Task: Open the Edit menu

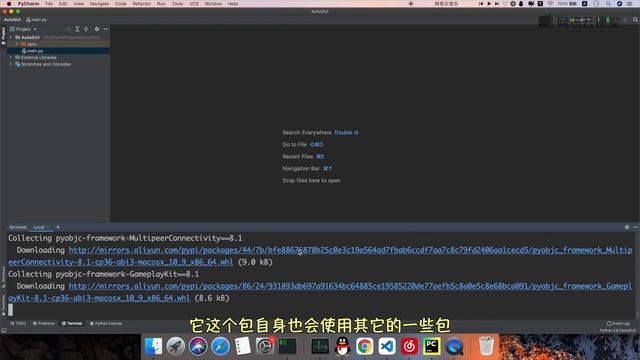Action: pos(63,4)
